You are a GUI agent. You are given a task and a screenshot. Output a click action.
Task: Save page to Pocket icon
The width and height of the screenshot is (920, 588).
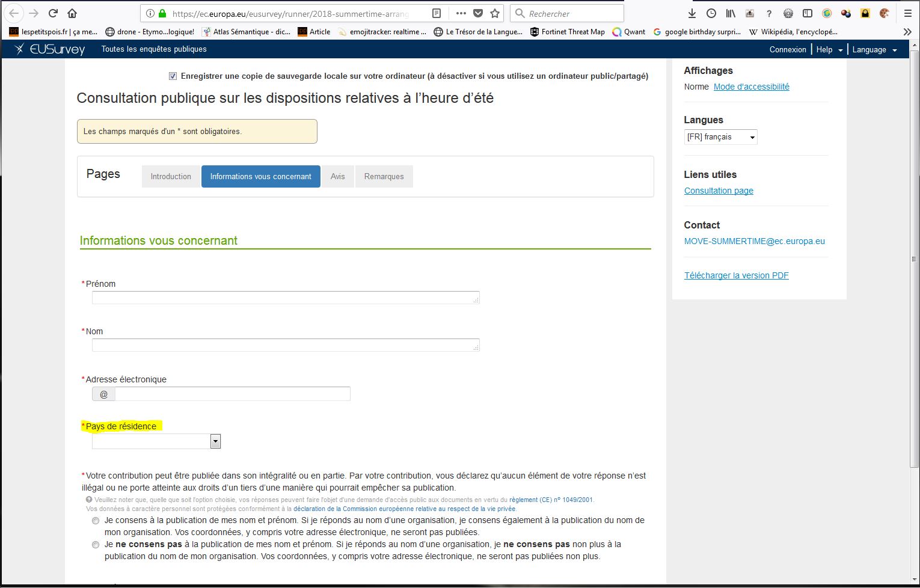pos(478,13)
